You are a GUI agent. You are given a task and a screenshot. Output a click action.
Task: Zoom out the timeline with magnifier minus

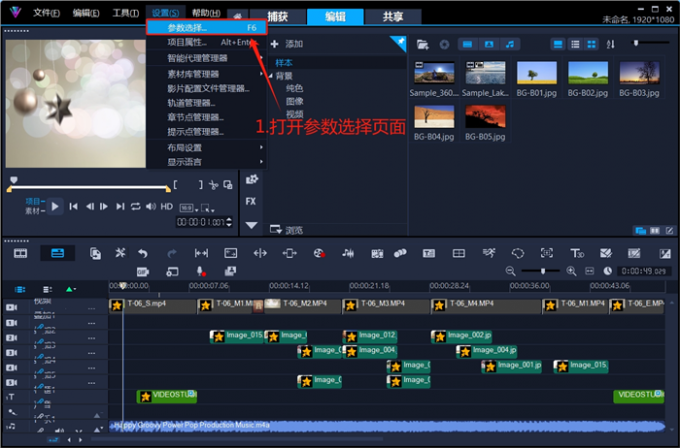click(510, 271)
